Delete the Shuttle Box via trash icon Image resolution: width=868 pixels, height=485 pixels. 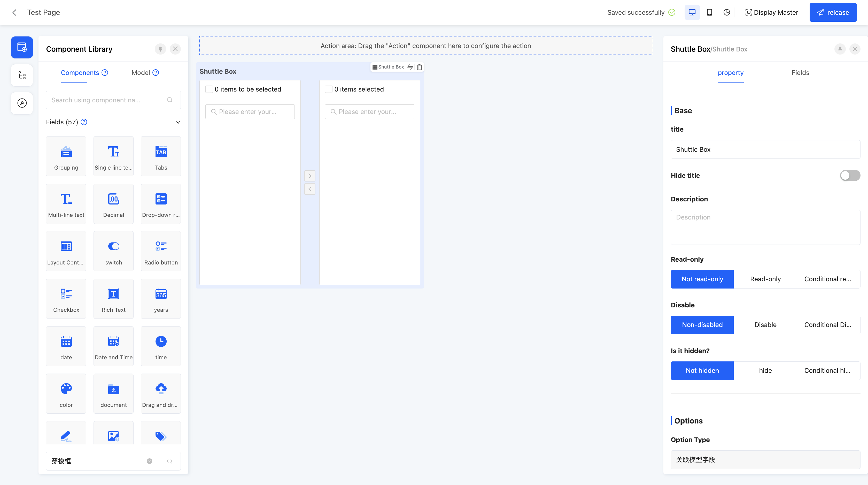pyautogui.click(x=419, y=67)
